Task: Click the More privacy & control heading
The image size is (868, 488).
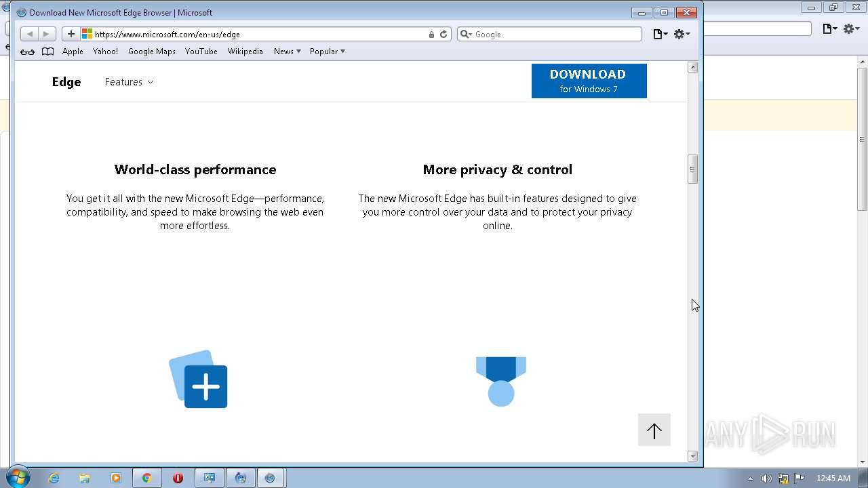Action: tap(498, 169)
